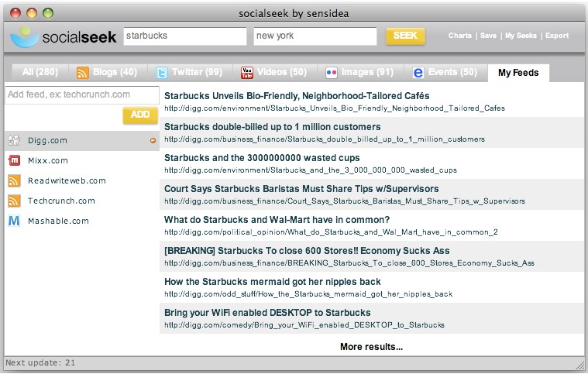Click the digg.com BREAKING_Starbucks URL
This screenshot has height=374, width=588.
pos(349,263)
